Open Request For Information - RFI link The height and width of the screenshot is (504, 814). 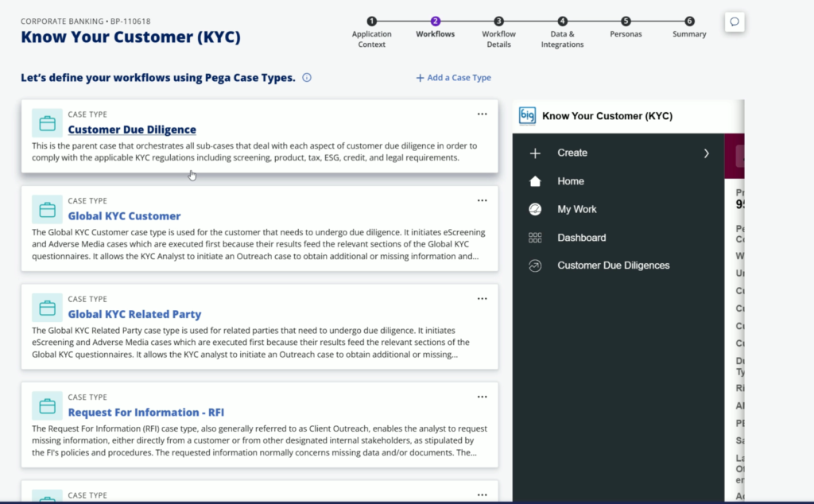coord(146,412)
